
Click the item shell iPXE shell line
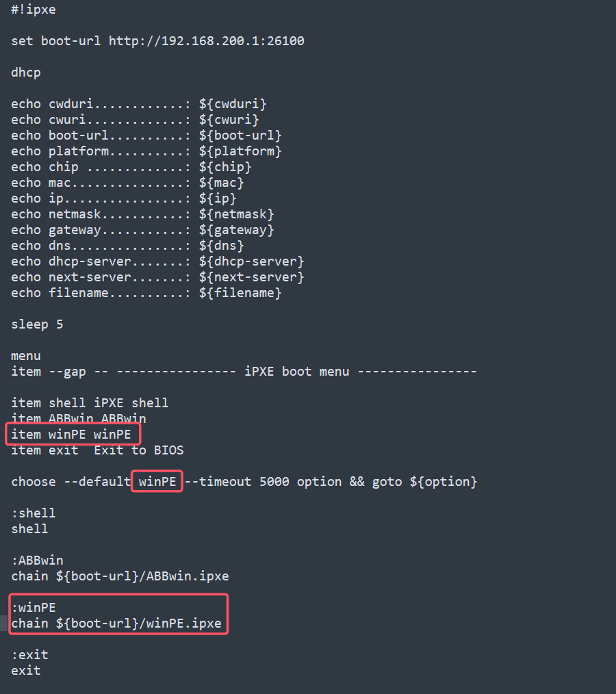click(x=90, y=403)
